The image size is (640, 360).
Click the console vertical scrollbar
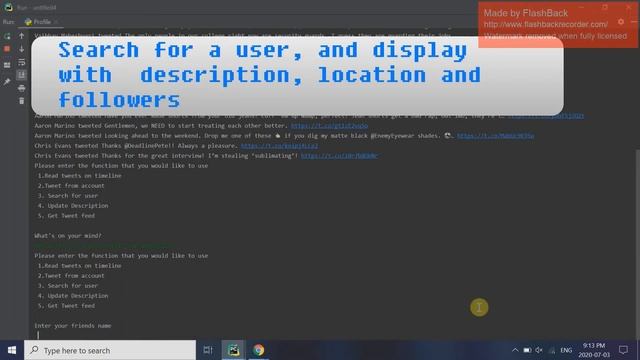pos(637,245)
